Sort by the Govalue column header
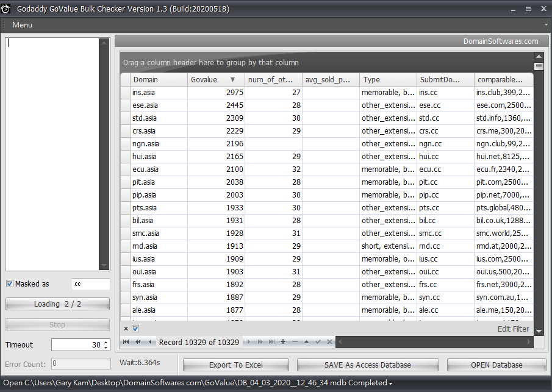 coord(216,79)
